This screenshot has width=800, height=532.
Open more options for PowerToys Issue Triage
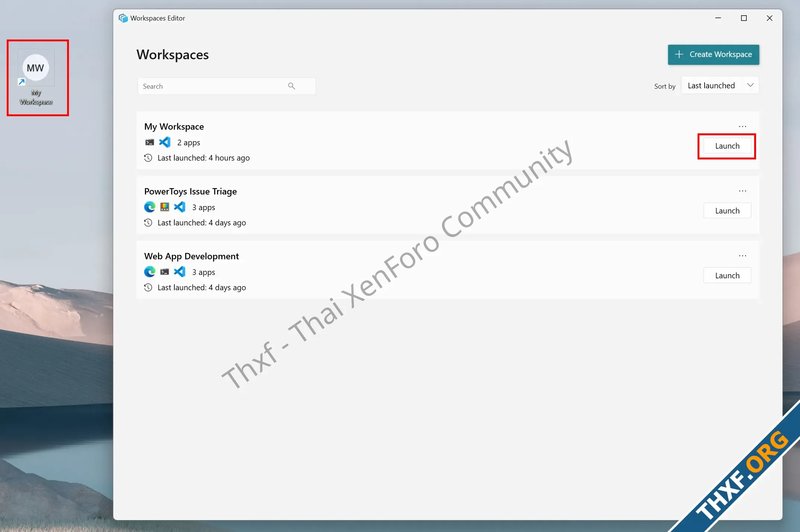point(743,191)
